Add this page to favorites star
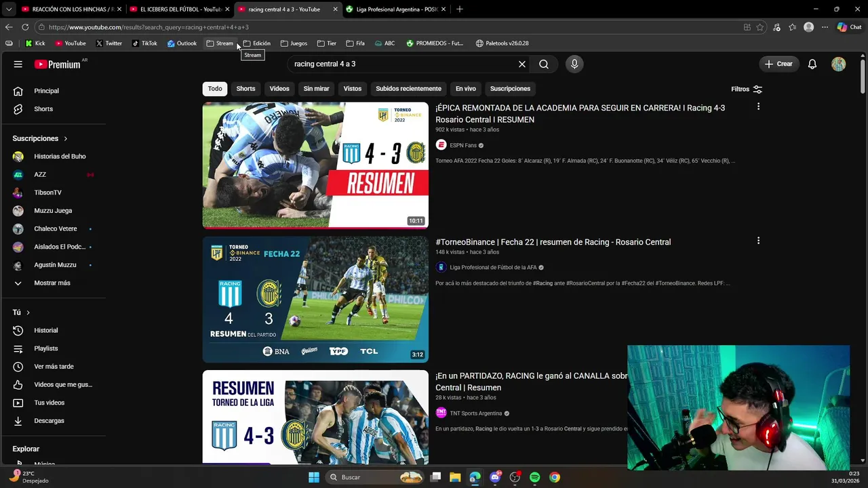Screen dimensions: 868x488 click(760, 27)
